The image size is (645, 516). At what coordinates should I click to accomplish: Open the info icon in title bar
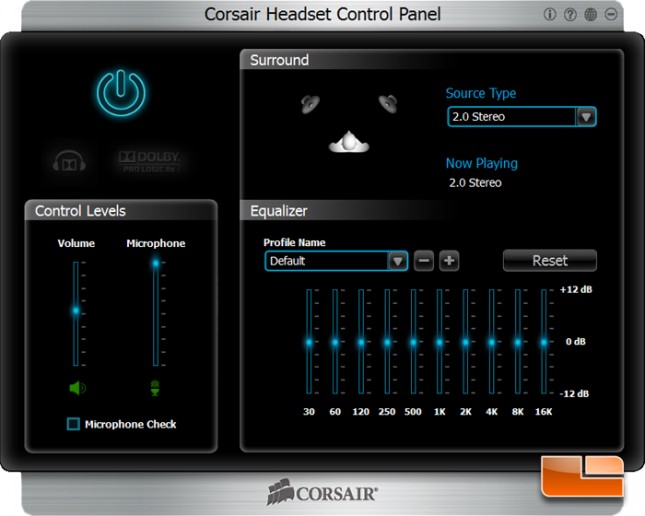550,15
